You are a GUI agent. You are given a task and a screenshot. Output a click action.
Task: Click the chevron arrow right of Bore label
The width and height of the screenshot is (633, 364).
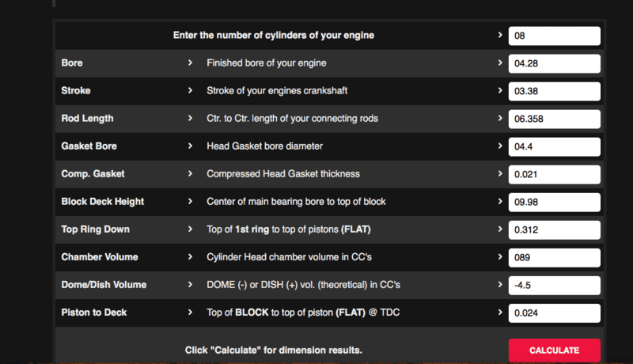[x=190, y=63]
